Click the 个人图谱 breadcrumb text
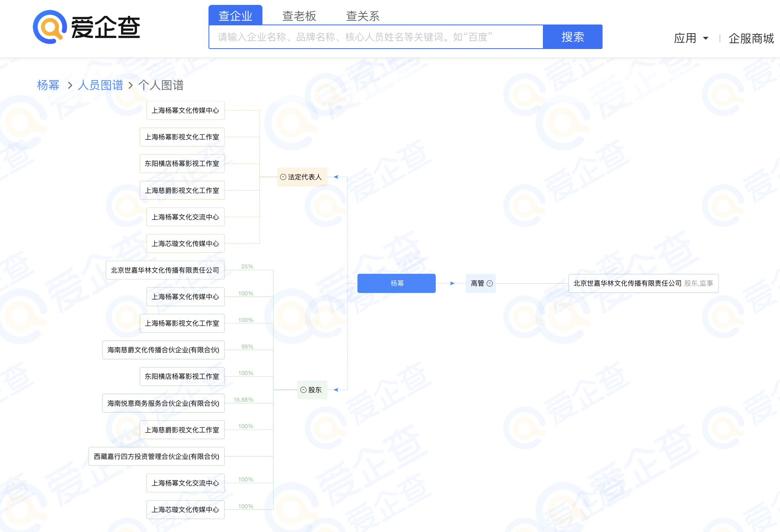 coord(161,85)
